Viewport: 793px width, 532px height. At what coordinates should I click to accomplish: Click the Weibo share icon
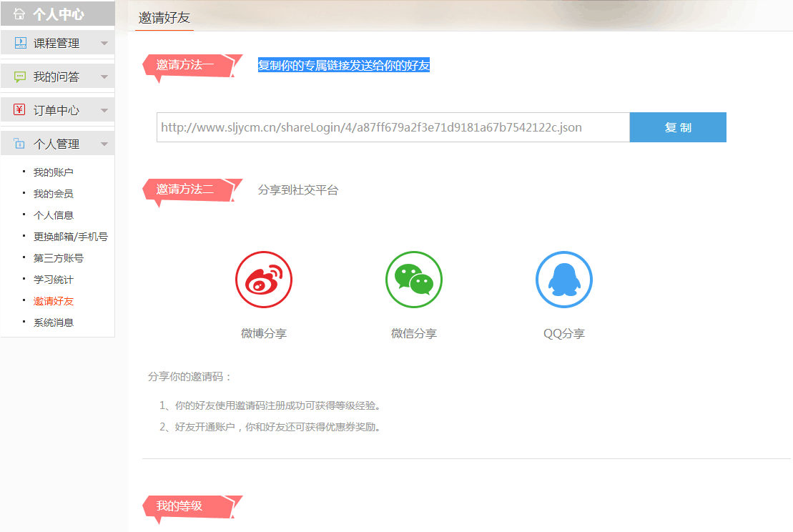pos(264,280)
